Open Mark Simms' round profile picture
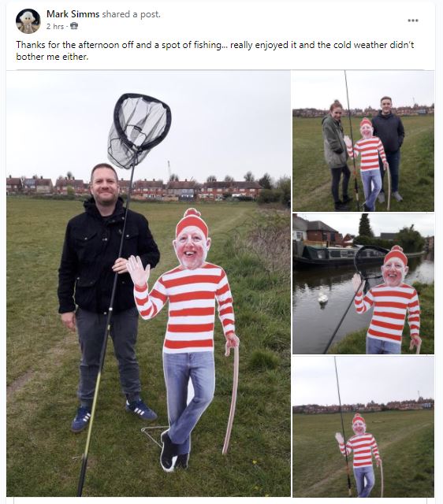Screen dimensions: 443x504 [28, 21]
